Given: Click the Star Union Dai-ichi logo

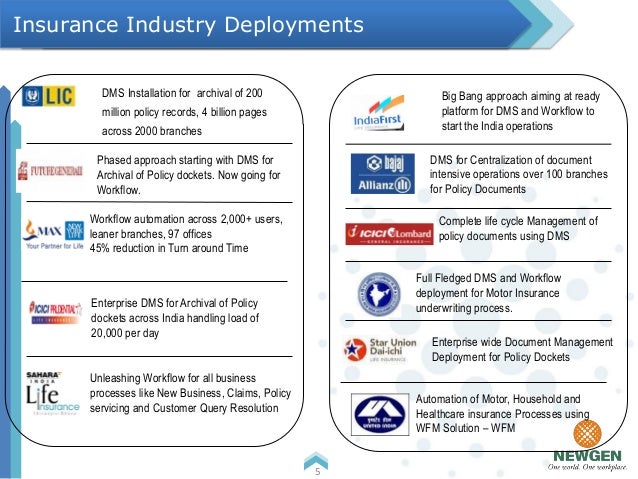Looking at the screenshot, I should click(x=380, y=350).
